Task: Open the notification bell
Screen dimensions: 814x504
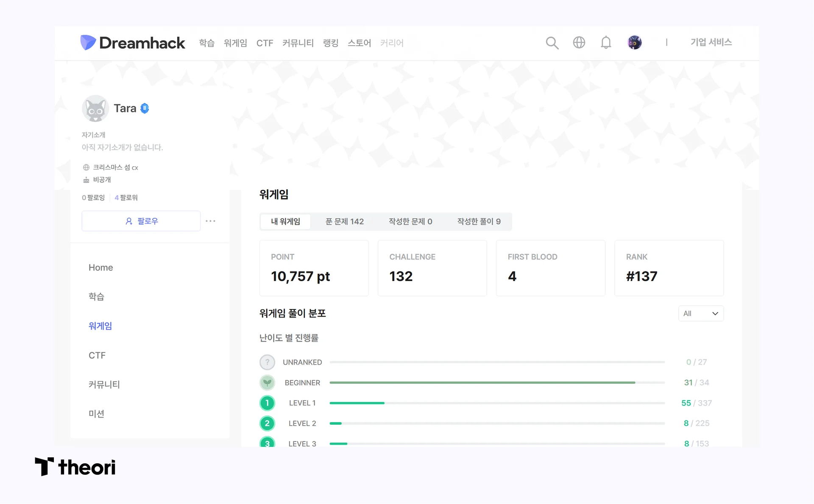Action: coord(606,43)
